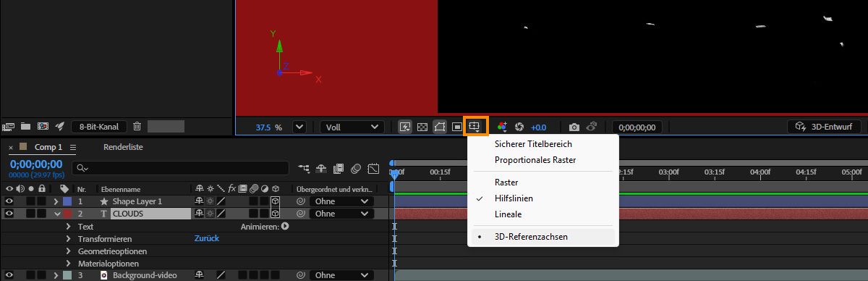
Task: Click the region of interest icon
Action: [457, 127]
